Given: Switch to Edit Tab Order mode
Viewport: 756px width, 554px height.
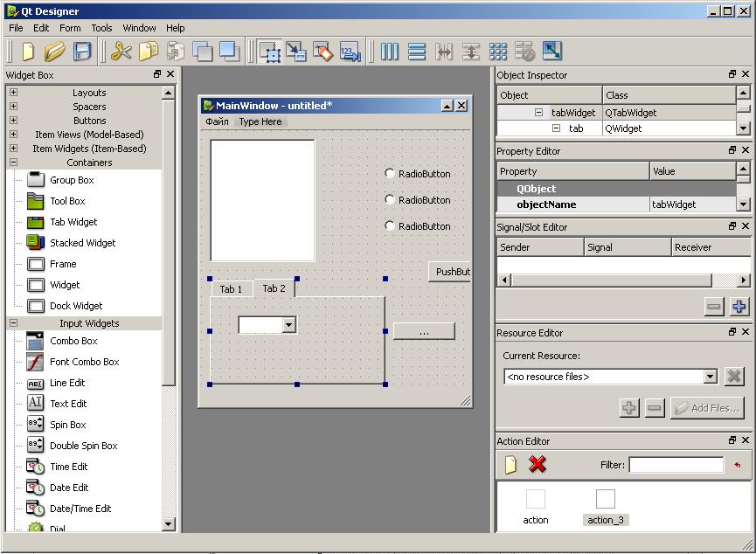Looking at the screenshot, I should (x=350, y=52).
